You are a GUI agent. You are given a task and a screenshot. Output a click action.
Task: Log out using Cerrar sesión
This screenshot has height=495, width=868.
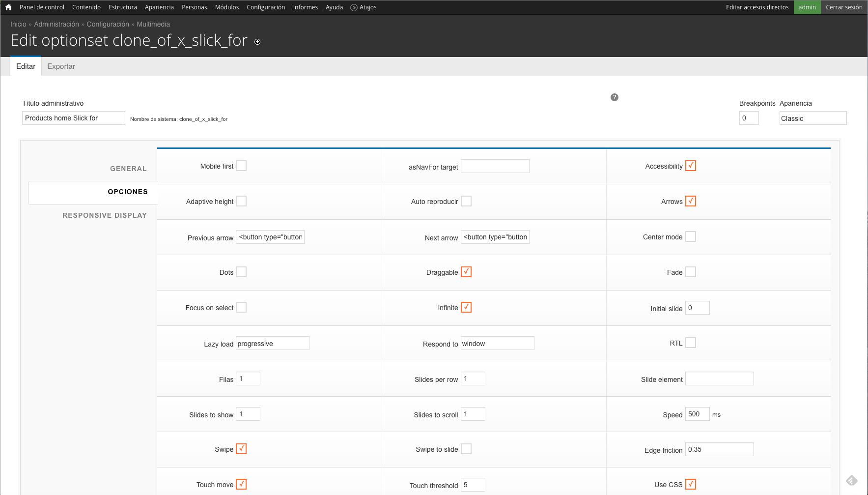[x=844, y=7]
